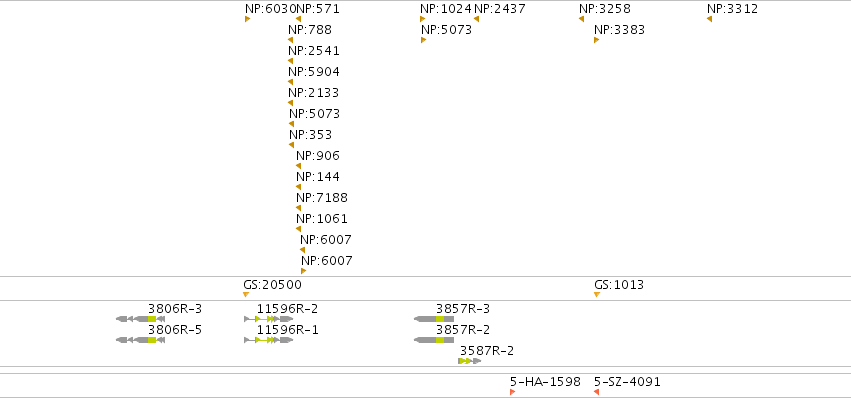
Task: Select the NP:3383 insertion arrow
Action: 596,40
